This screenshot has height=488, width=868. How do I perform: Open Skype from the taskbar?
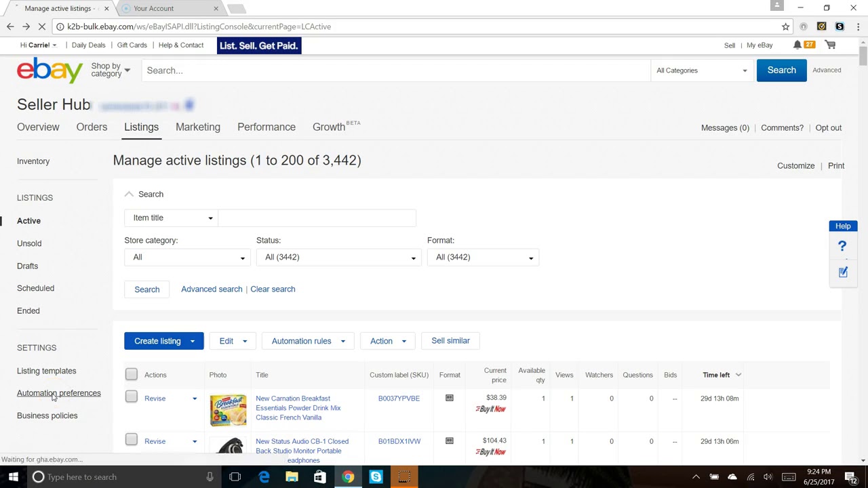(x=376, y=476)
